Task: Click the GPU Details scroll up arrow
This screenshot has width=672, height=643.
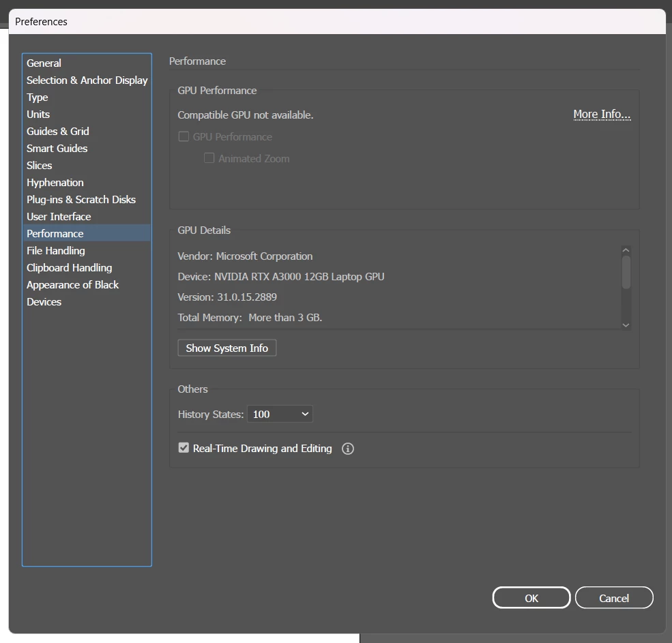Action: (x=626, y=250)
